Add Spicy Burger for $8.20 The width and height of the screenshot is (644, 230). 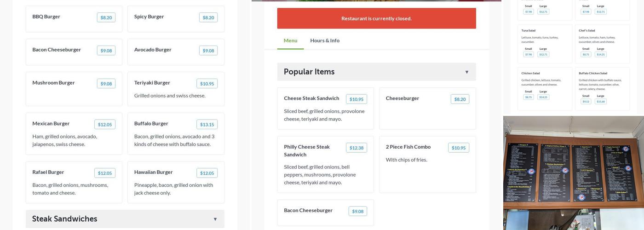208,17
